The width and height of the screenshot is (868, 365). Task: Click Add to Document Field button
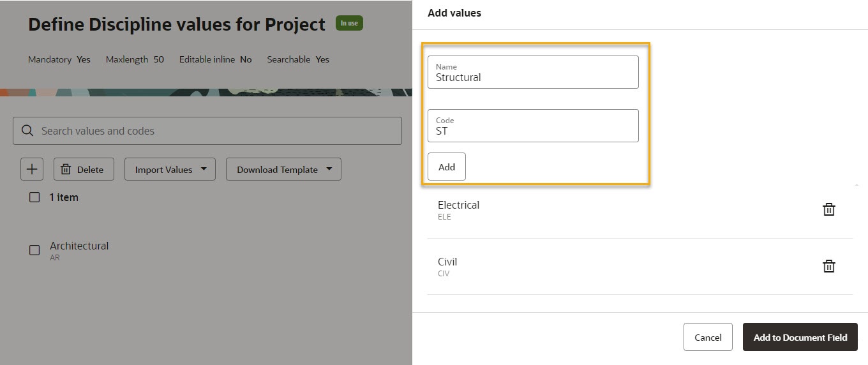pos(800,337)
